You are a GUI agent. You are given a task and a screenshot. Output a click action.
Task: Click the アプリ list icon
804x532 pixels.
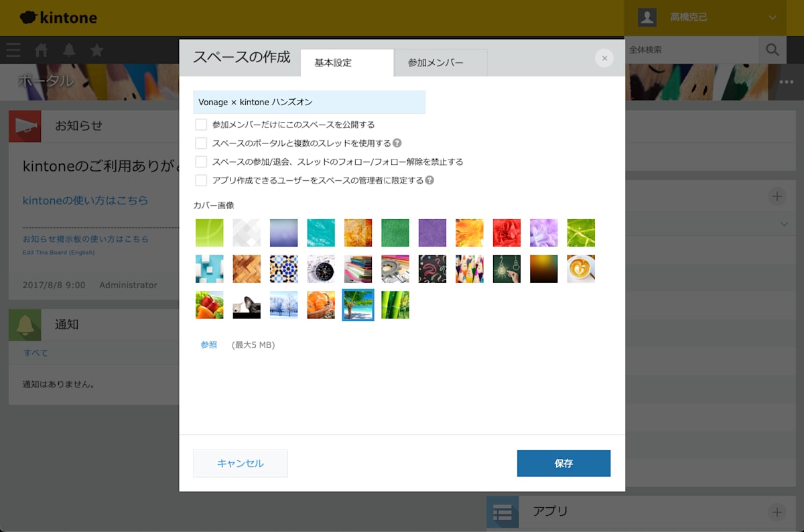point(503,513)
